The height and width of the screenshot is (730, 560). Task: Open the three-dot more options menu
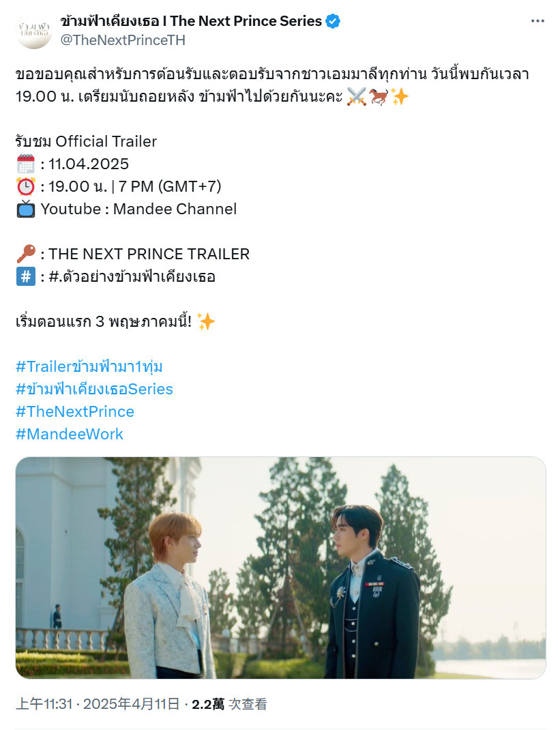tap(537, 21)
